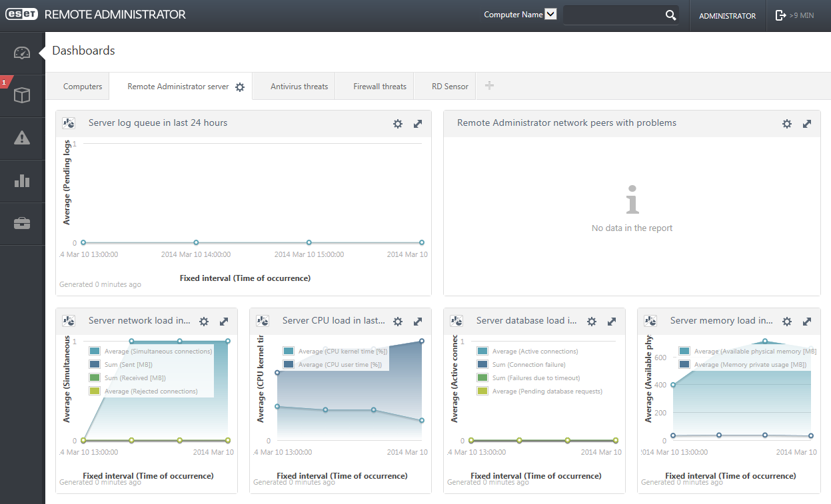The width and height of the screenshot is (831, 504).
Task: Click the >9 MIN session timer
Action: 802,16
